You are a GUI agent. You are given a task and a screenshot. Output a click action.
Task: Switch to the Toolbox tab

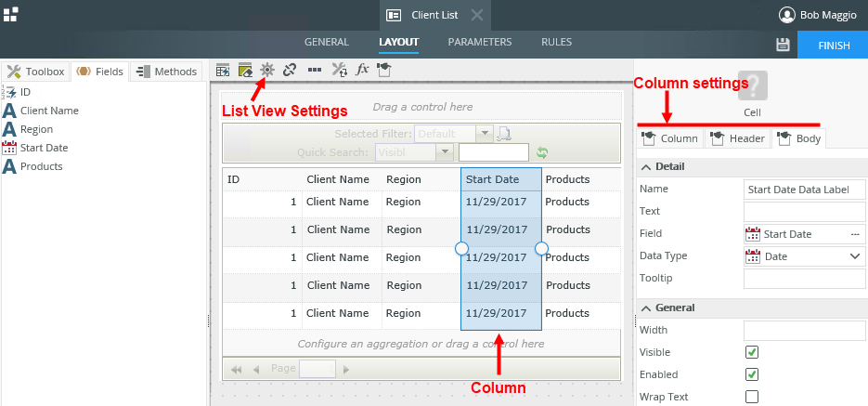(x=36, y=72)
